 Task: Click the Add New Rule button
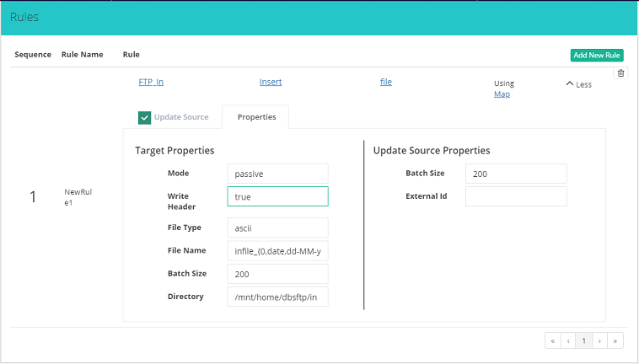pos(597,55)
